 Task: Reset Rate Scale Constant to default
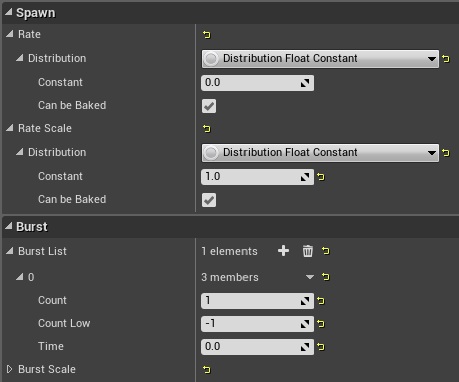click(x=321, y=177)
